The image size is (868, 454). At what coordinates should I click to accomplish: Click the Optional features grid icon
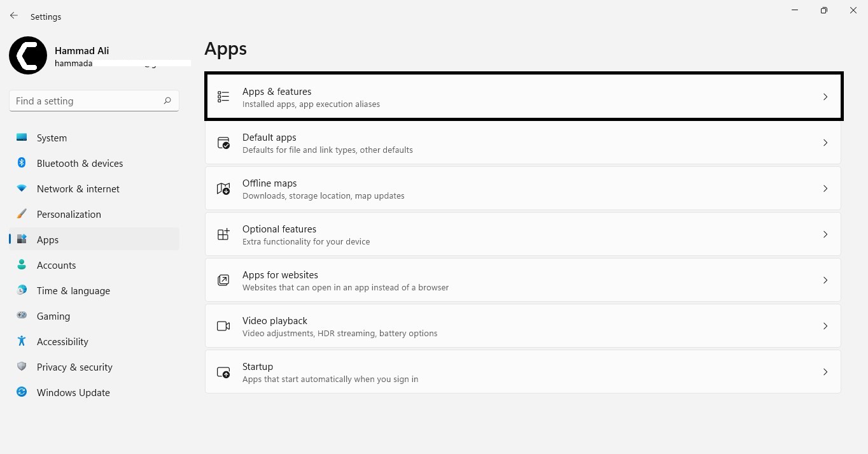[x=223, y=234]
